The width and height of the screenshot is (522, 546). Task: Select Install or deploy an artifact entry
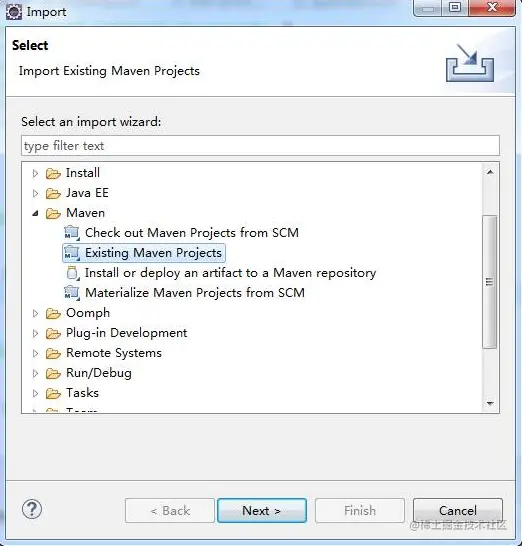[x=231, y=273]
